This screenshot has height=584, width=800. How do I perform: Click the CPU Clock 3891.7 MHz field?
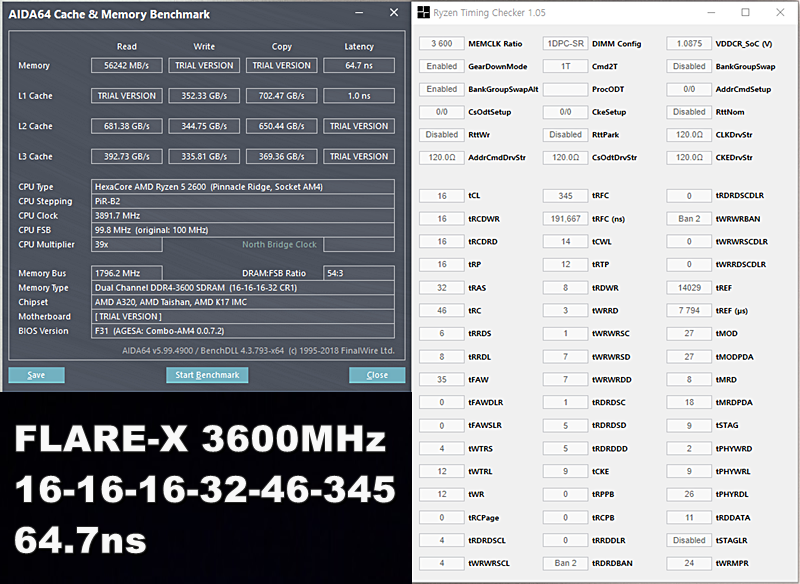point(243,215)
